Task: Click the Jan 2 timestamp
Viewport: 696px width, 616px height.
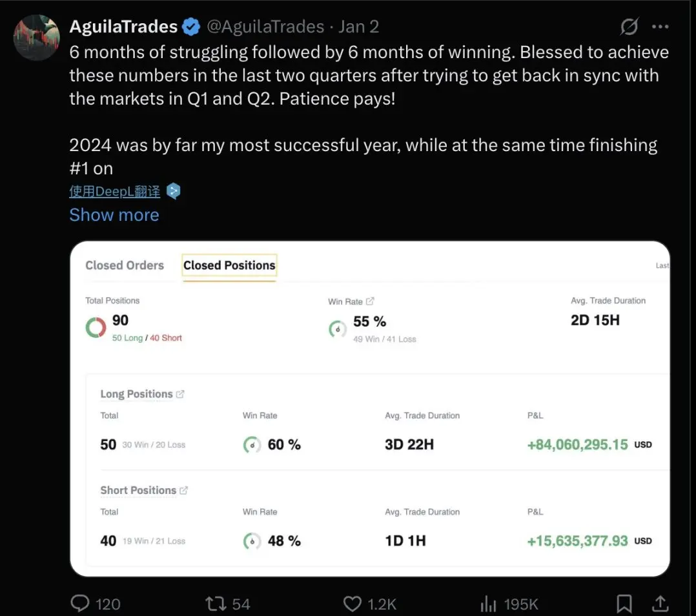Action: pos(359,26)
